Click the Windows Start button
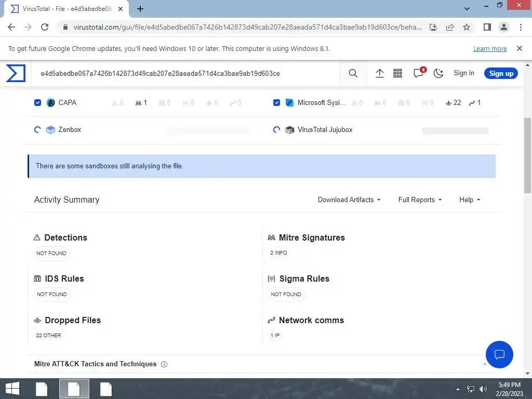 [12, 389]
